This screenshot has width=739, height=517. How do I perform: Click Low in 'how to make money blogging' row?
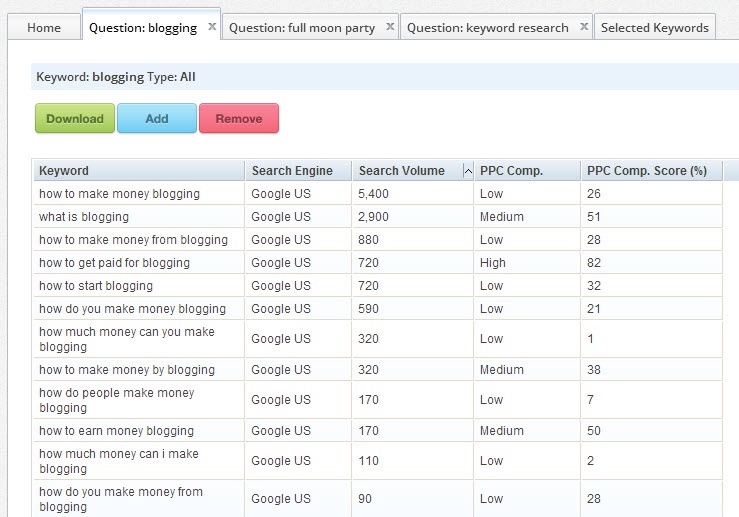[x=527, y=194]
